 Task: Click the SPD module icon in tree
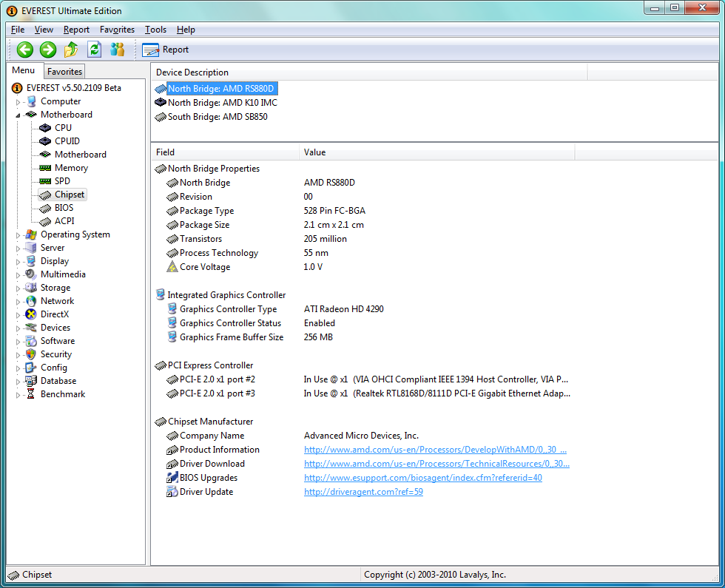pos(45,181)
